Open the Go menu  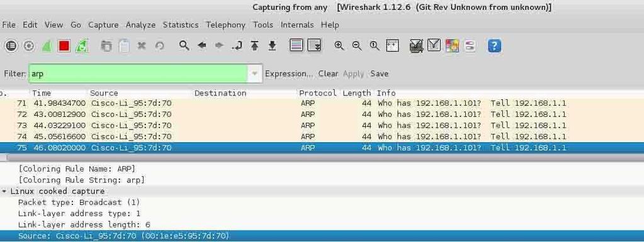[x=76, y=25]
